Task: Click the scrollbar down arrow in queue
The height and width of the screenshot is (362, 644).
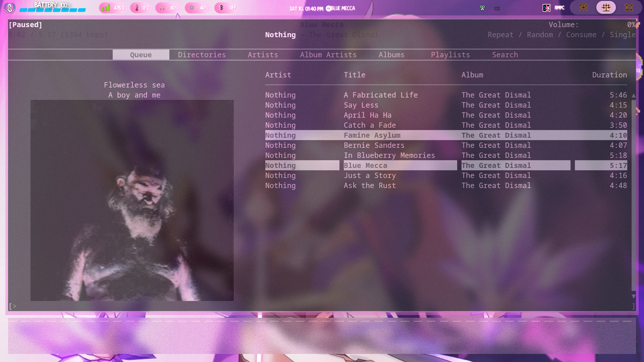Action: 633,296
